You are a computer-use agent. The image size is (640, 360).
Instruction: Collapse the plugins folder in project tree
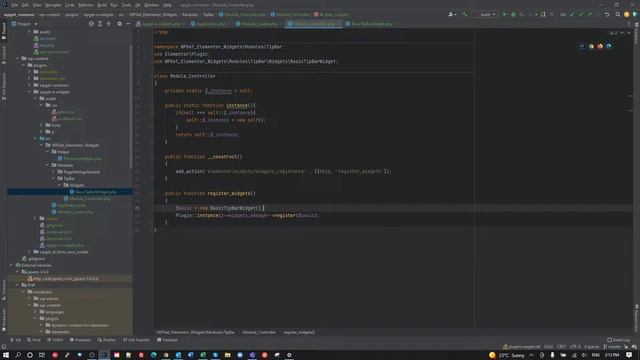(24, 65)
